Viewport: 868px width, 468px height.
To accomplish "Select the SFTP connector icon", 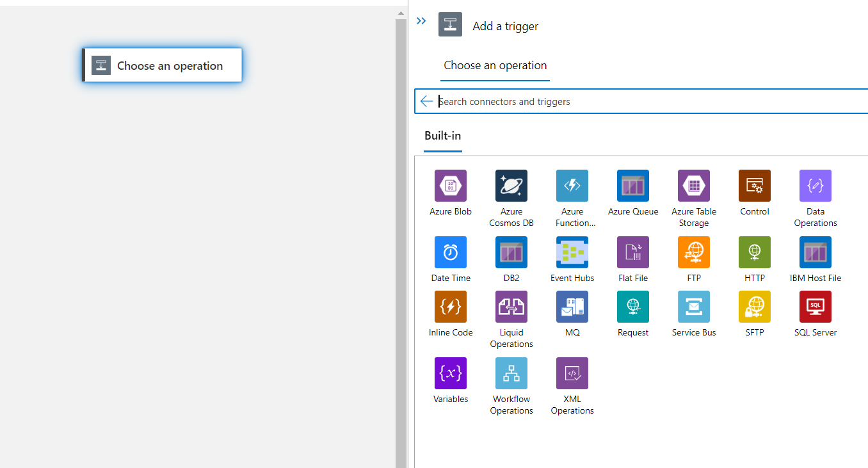I will 755,307.
